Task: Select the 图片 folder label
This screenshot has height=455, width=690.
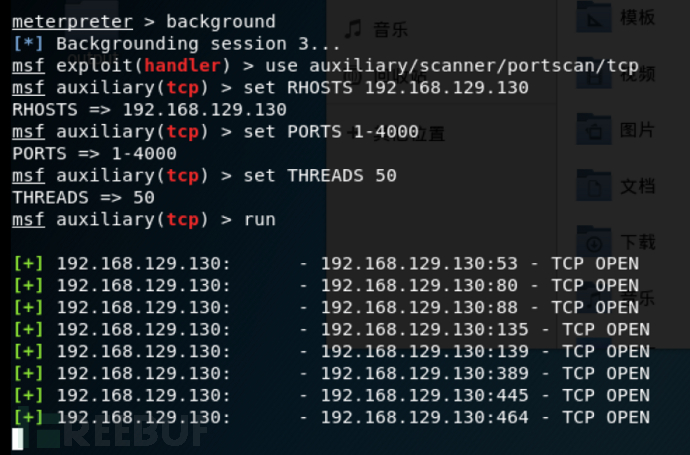Action: [638, 130]
